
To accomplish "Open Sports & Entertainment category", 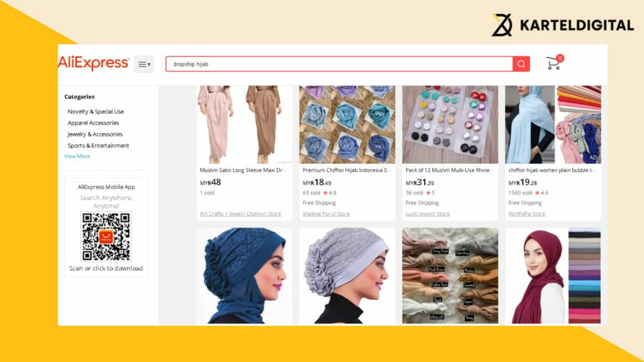I will 98,146.
